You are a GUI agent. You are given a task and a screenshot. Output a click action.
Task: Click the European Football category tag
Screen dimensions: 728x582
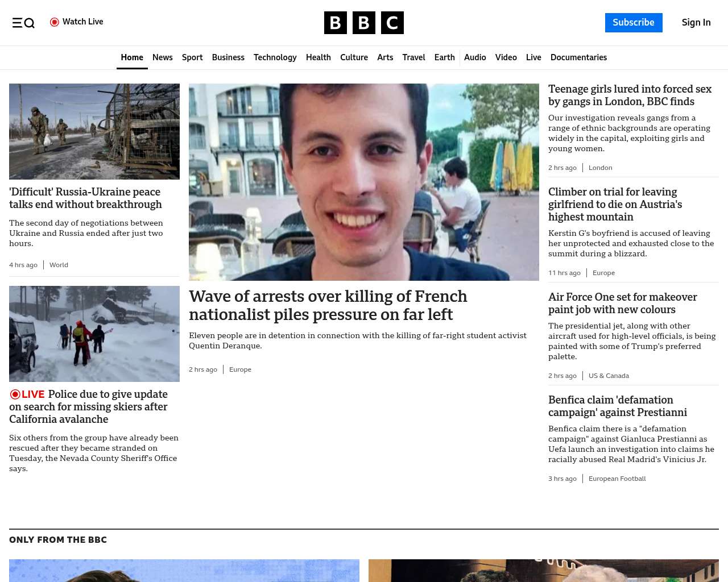point(617,479)
